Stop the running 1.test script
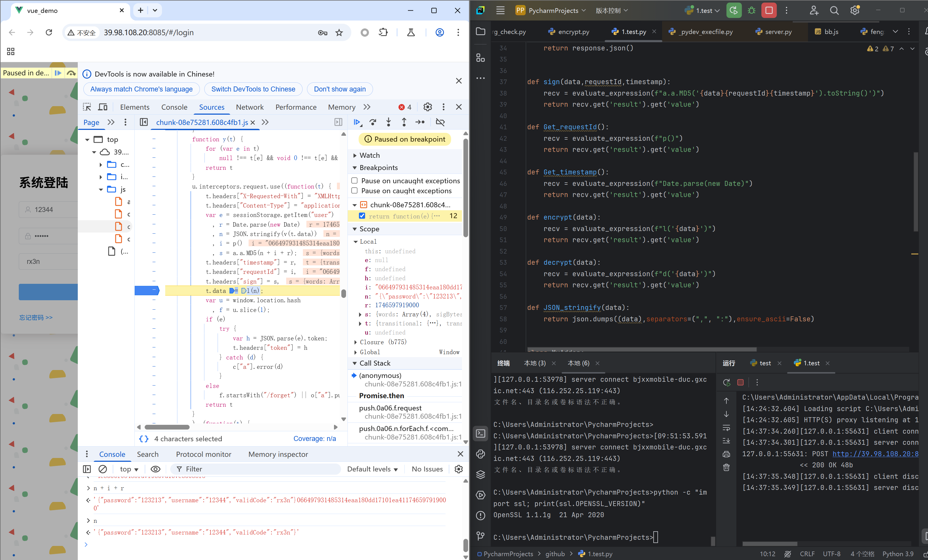 [769, 11]
